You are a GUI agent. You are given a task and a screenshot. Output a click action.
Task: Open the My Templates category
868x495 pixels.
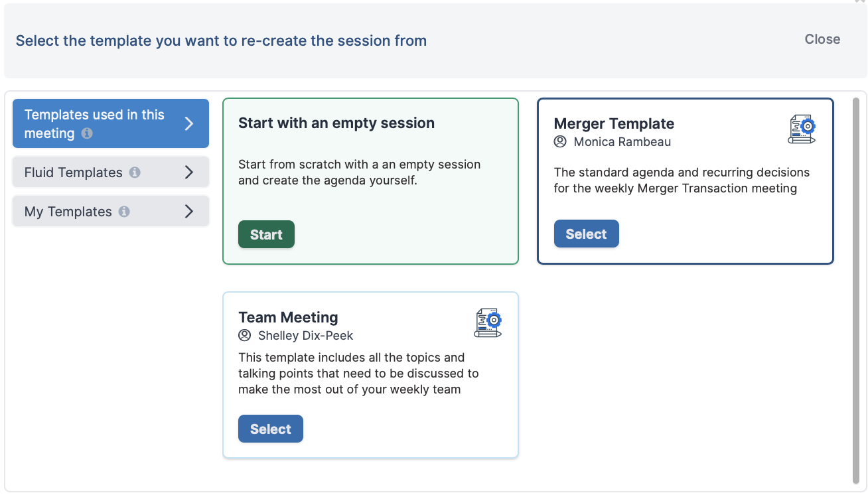point(111,212)
